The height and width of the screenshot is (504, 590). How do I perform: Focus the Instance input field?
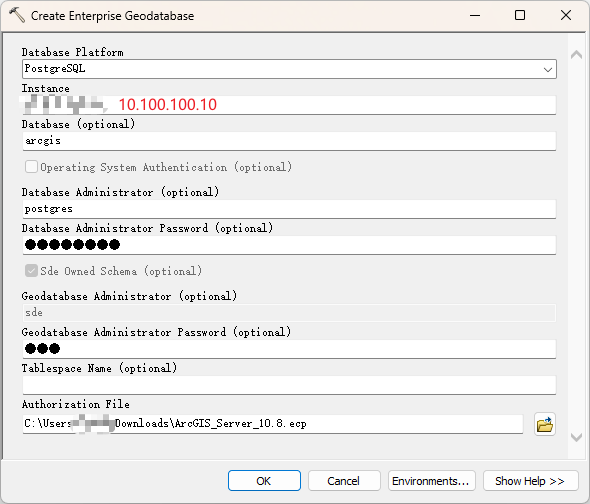coord(289,105)
